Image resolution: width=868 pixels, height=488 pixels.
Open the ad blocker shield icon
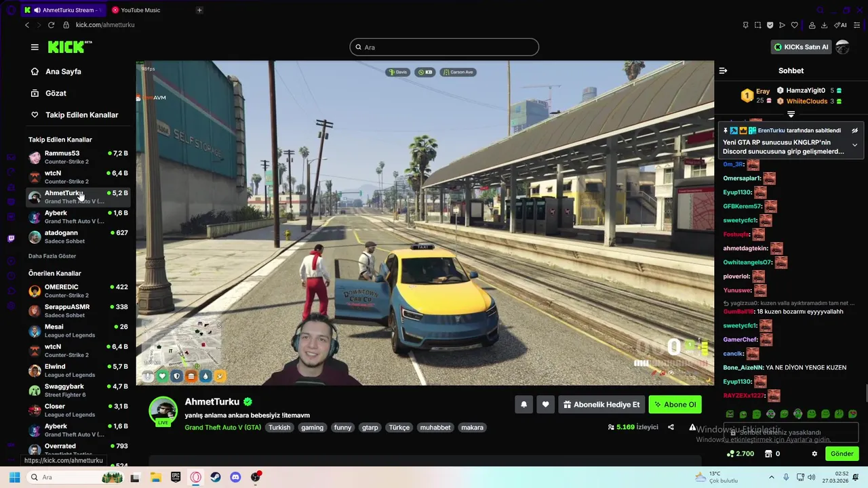[x=770, y=25]
